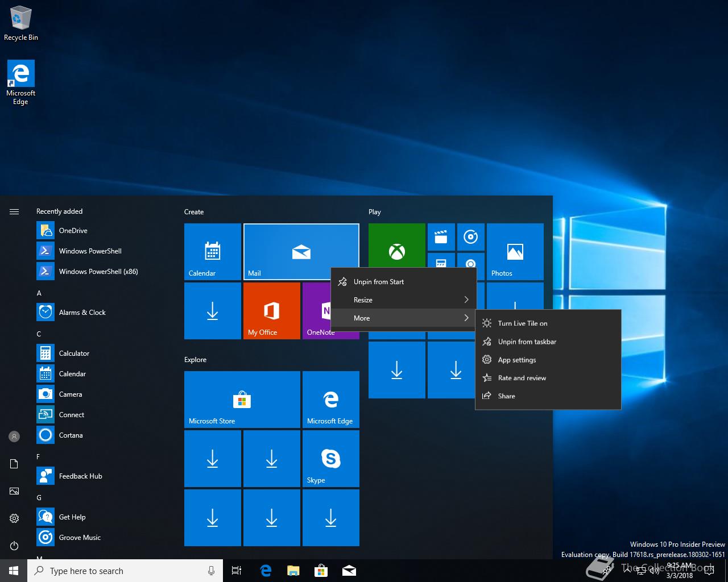The image size is (728, 582).
Task: Turn Live Tile on for Mail
Action: tap(548, 323)
